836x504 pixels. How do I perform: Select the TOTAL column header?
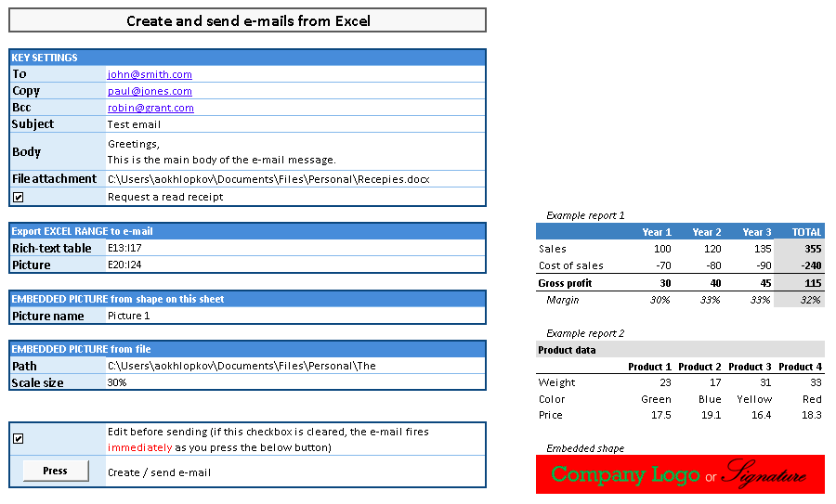coord(806,232)
